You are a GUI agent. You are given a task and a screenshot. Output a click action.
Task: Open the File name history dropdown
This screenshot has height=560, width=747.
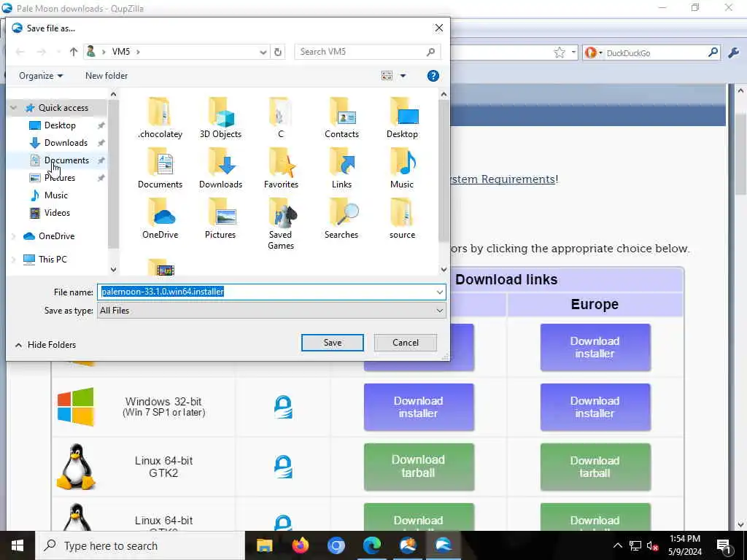pyautogui.click(x=439, y=292)
